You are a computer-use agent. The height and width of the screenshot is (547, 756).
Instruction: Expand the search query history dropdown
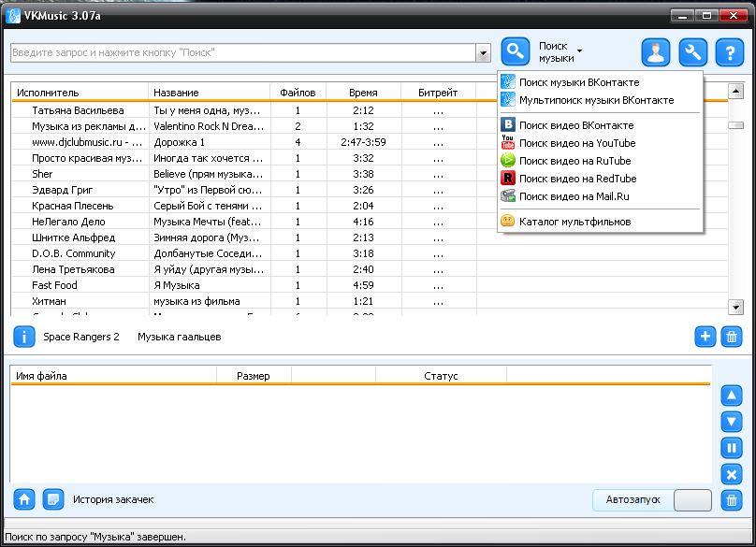483,53
